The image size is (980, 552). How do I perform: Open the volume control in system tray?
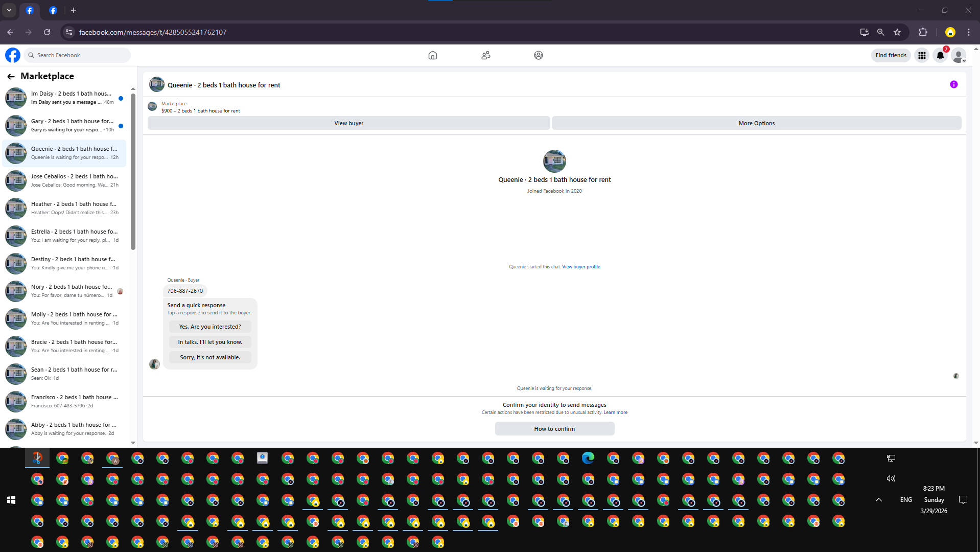[x=891, y=478]
